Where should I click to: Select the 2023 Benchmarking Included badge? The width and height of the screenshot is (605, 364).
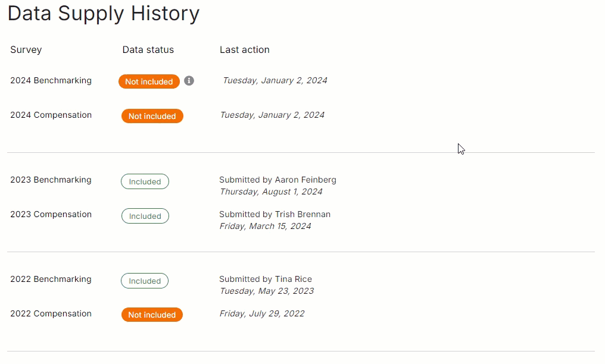(x=145, y=181)
